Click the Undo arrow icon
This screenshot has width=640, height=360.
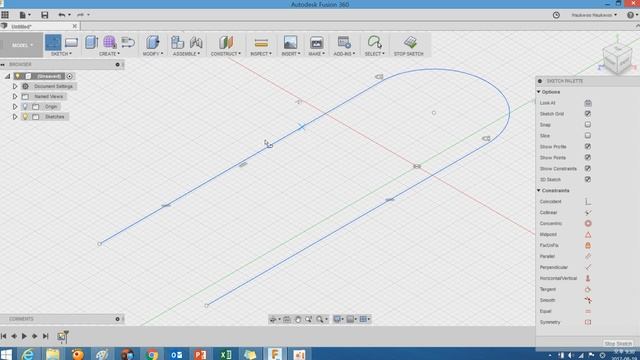(x=62, y=15)
